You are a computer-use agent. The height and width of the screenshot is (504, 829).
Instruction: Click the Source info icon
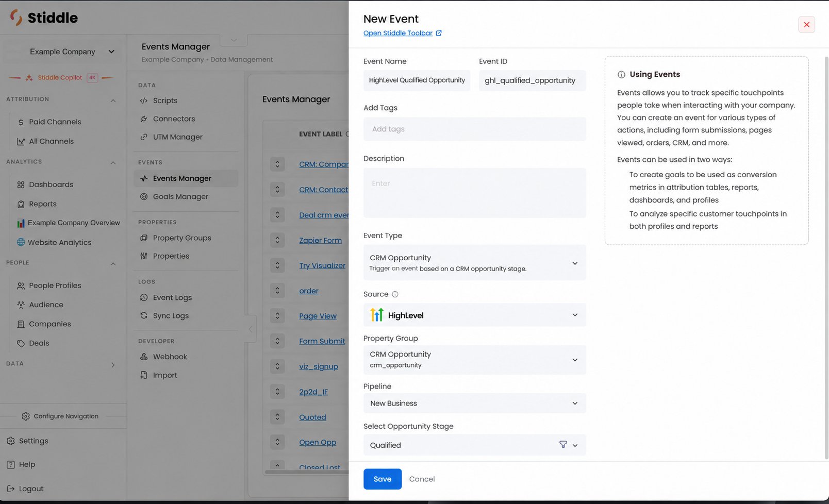(395, 294)
